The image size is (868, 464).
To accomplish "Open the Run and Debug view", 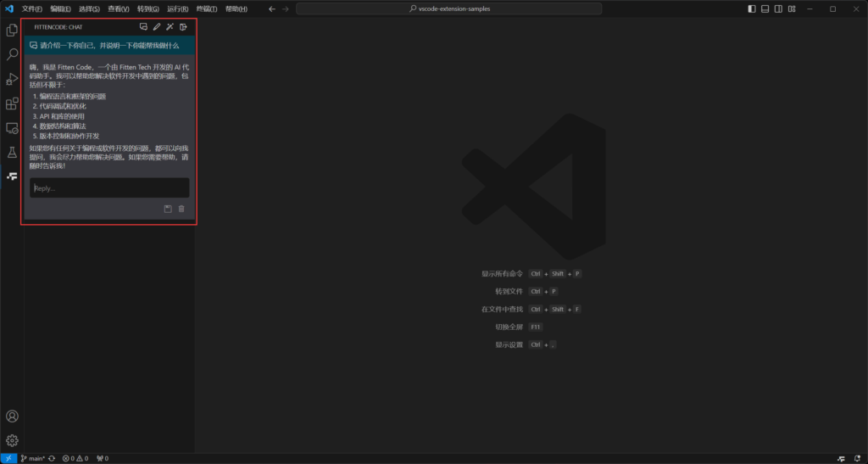I will [12, 79].
